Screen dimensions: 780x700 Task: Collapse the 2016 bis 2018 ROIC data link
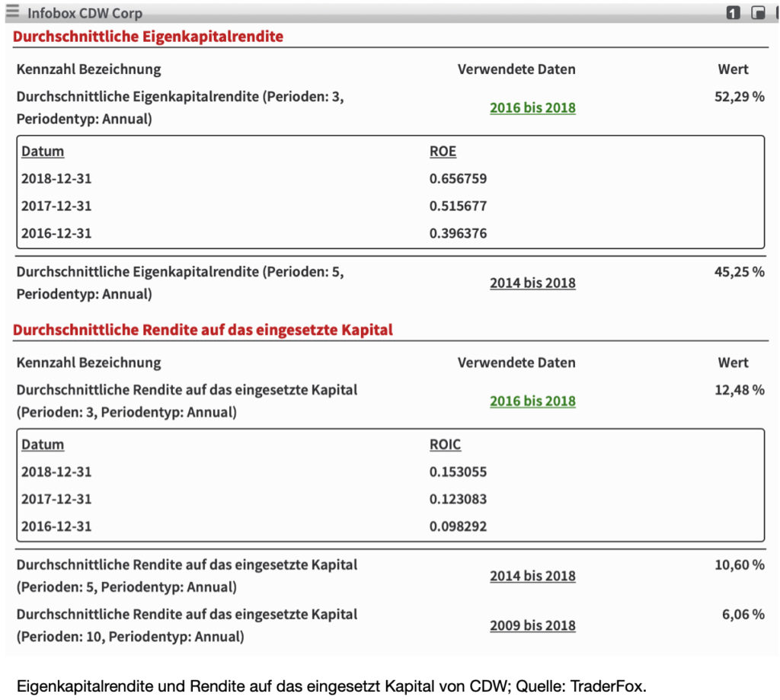tap(532, 401)
